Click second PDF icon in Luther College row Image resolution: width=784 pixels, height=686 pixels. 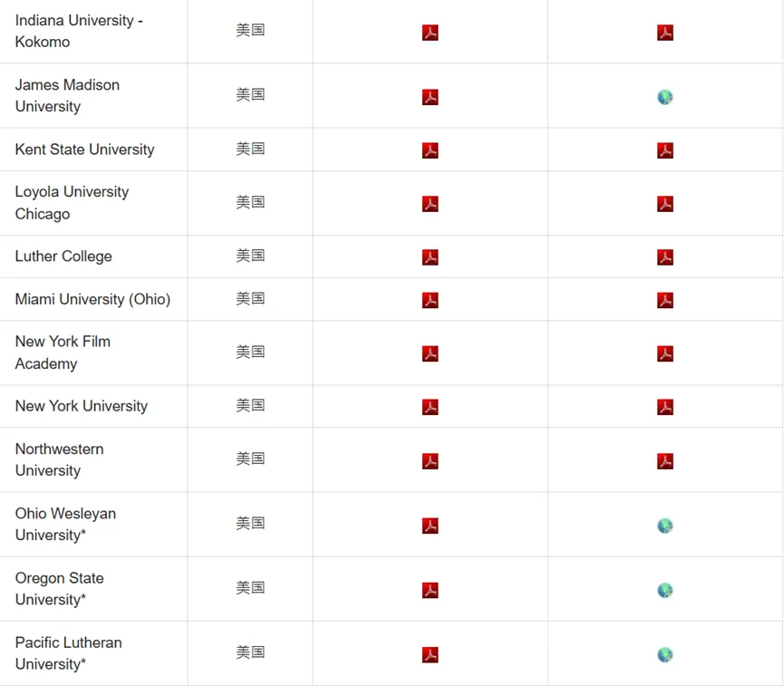coord(665,257)
